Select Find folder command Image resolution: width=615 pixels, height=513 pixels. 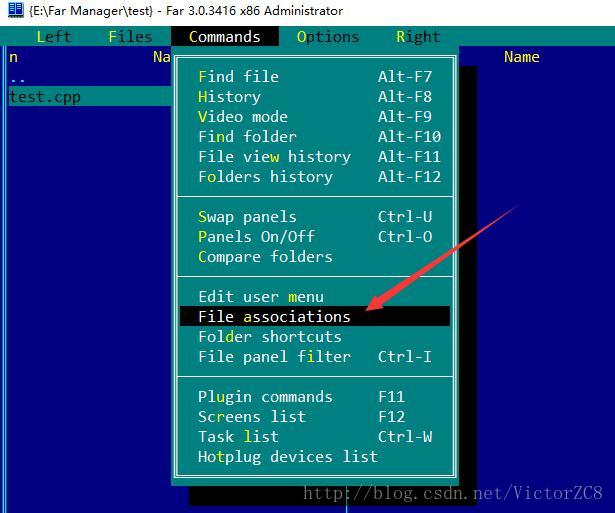315,136
